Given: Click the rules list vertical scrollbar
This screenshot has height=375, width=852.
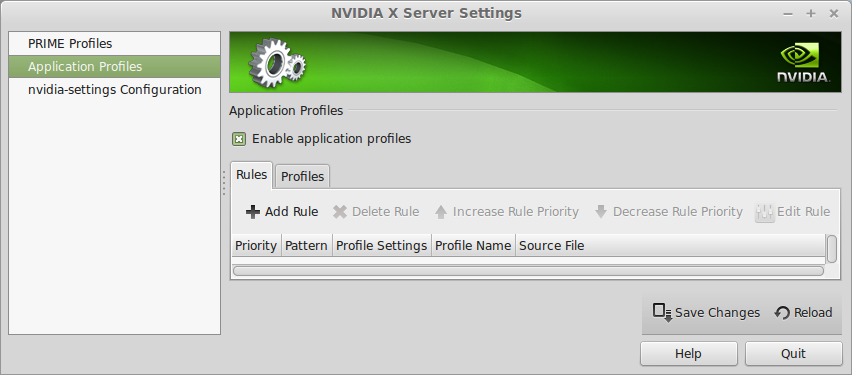Looking at the screenshot, I should 831,248.
